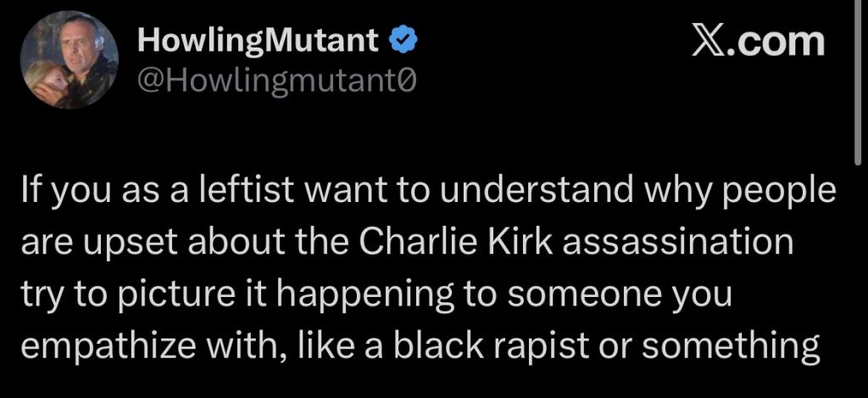
Task: Click the HowlingMutant display name
Action: 259,39
